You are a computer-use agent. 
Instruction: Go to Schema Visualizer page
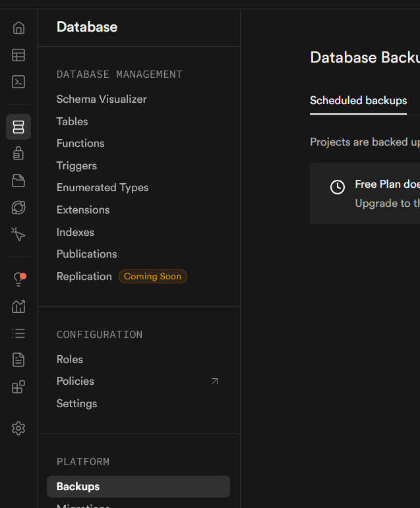[102, 99]
